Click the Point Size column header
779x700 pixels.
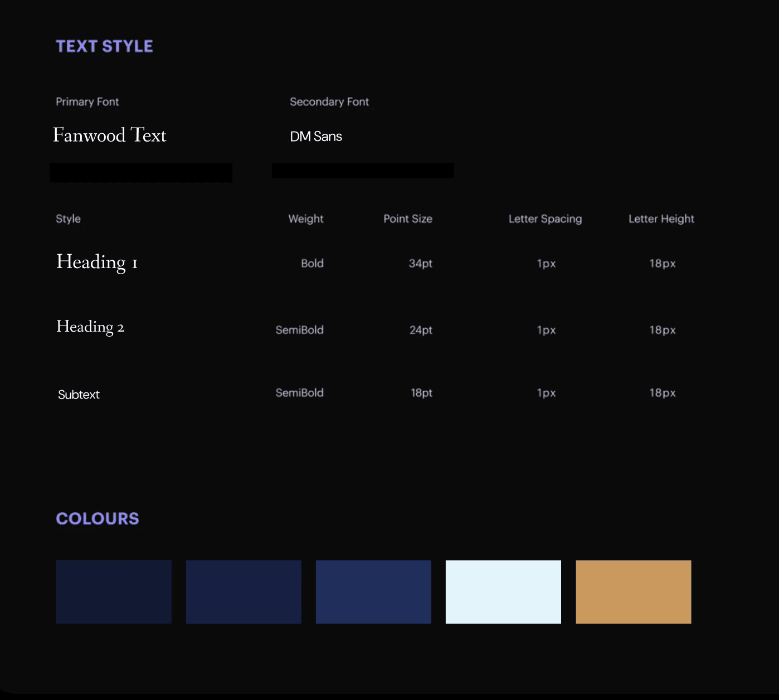point(407,218)
